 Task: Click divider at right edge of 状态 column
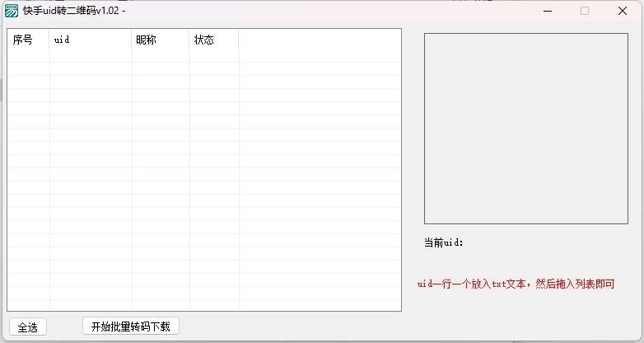(x=239, y=40)
